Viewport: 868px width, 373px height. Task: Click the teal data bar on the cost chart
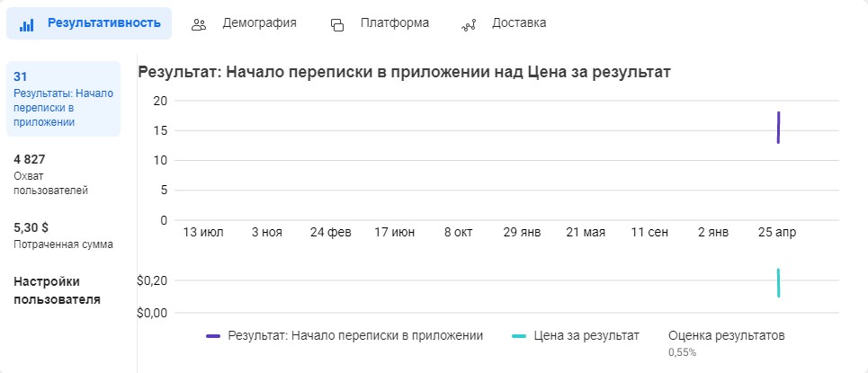click(x=778, y=283)
